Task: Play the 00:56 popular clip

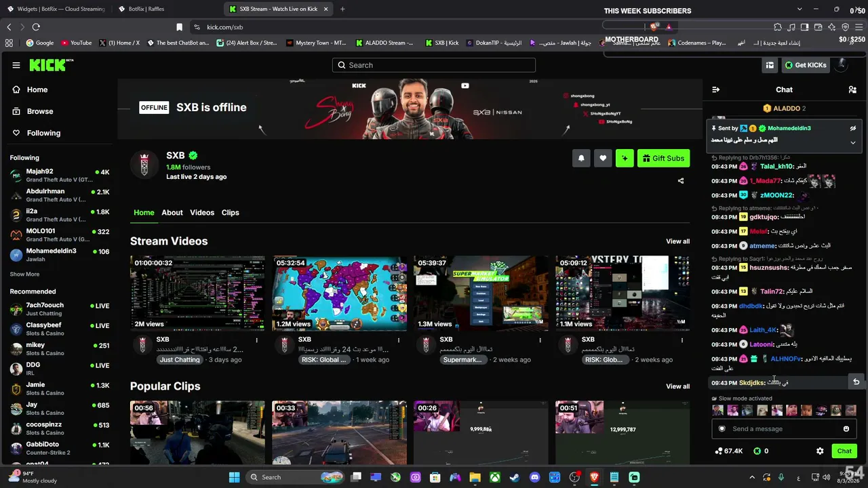Action: click(197, 432)
